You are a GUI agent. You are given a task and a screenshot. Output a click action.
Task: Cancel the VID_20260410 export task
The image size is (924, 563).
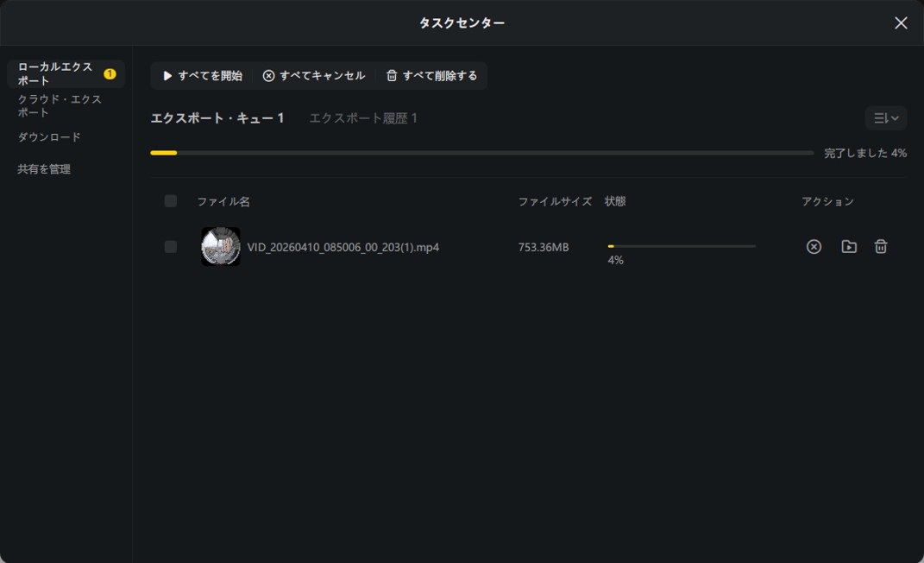pyautogui.click(x=814, y=246)
